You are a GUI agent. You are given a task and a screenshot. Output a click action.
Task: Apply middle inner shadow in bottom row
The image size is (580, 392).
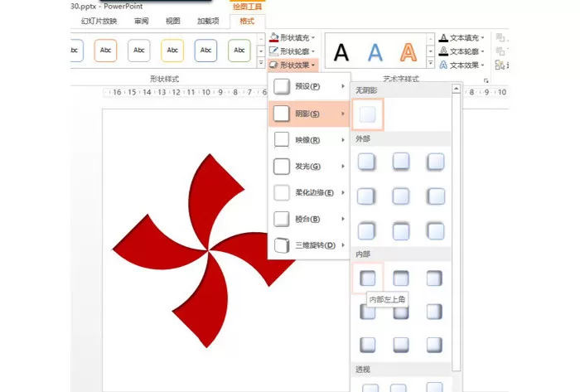pos(401,345)
